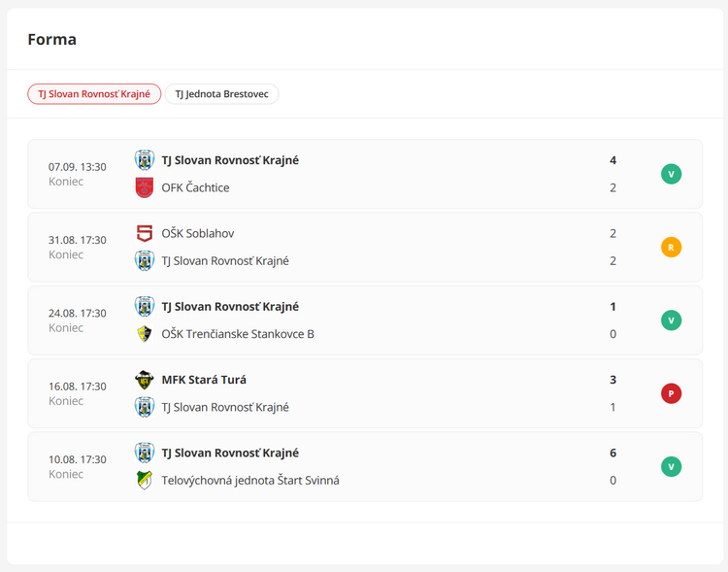
Task: Click the Forma section heading
Action: 52,40
